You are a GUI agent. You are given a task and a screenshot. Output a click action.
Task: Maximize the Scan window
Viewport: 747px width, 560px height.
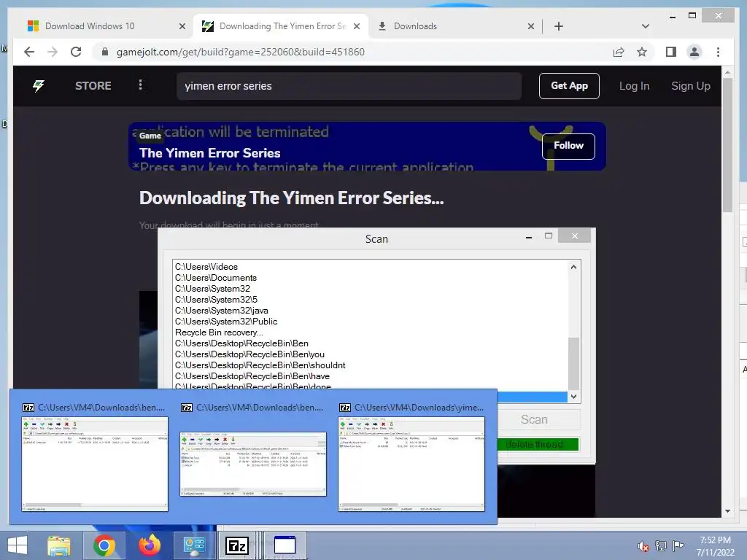pos(549,236)
